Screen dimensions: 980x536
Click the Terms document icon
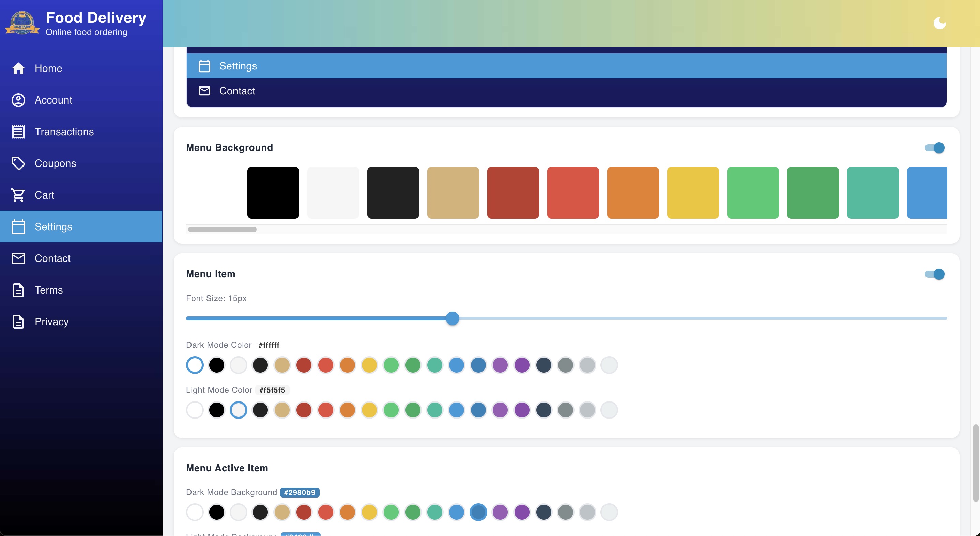pos(18,290)
